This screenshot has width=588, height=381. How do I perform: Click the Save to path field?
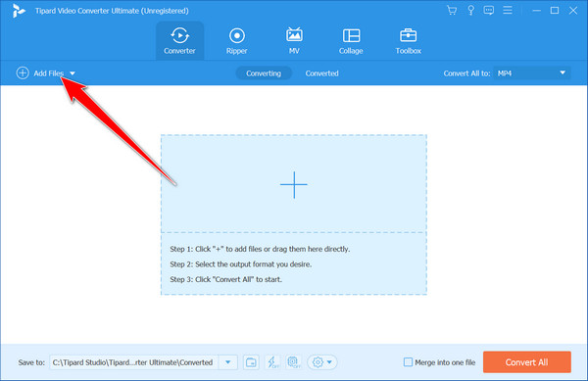point(133,362)
